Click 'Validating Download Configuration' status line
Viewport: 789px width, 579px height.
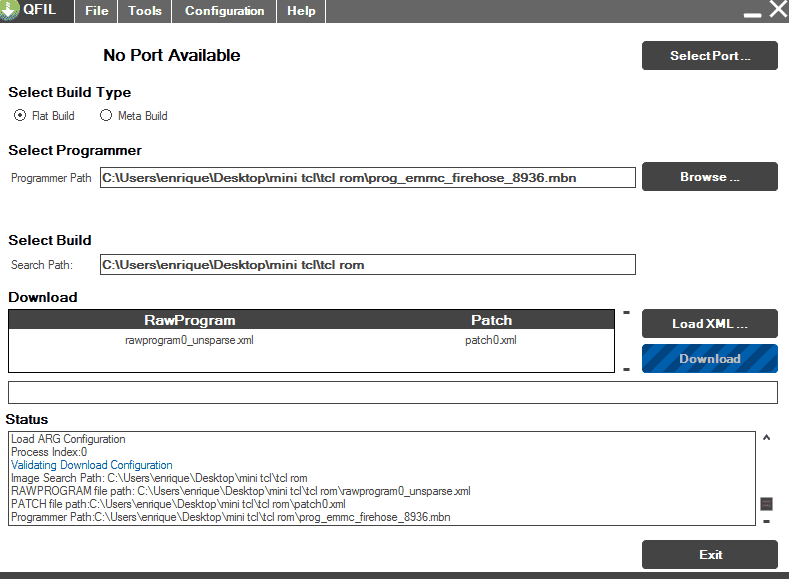click(92, 465)
